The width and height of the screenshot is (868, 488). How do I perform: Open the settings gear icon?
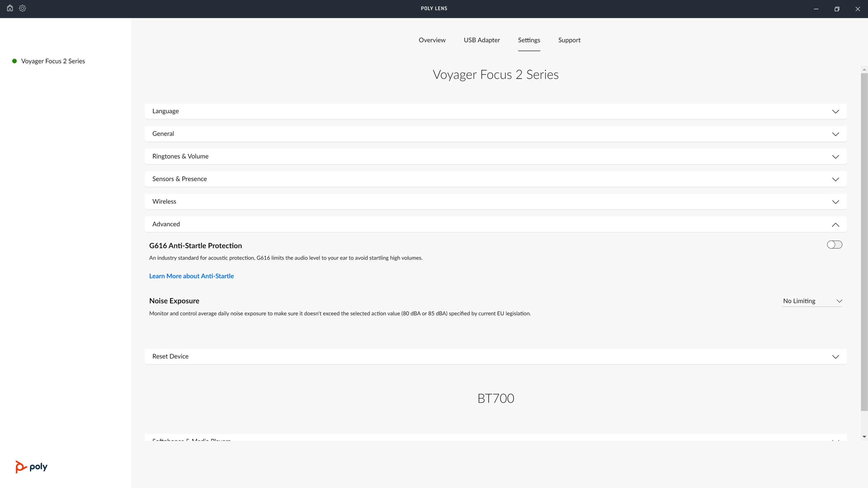point(23,8)
